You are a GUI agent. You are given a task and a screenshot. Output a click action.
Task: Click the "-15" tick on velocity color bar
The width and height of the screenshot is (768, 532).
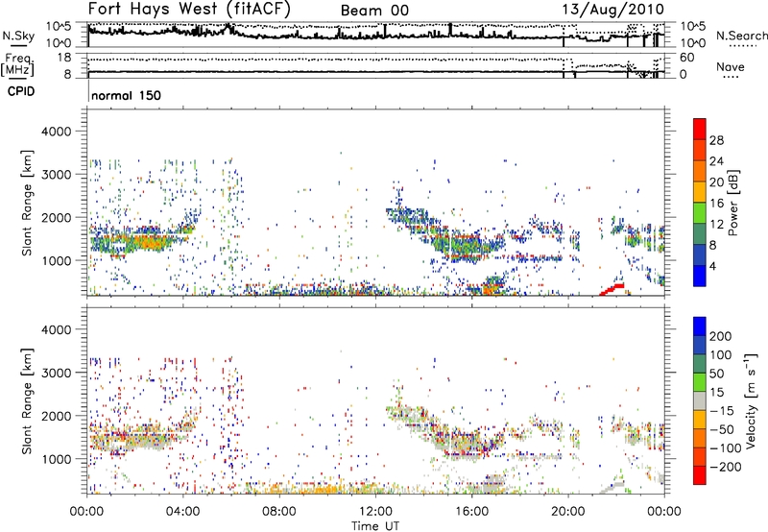tap(720, 411)
